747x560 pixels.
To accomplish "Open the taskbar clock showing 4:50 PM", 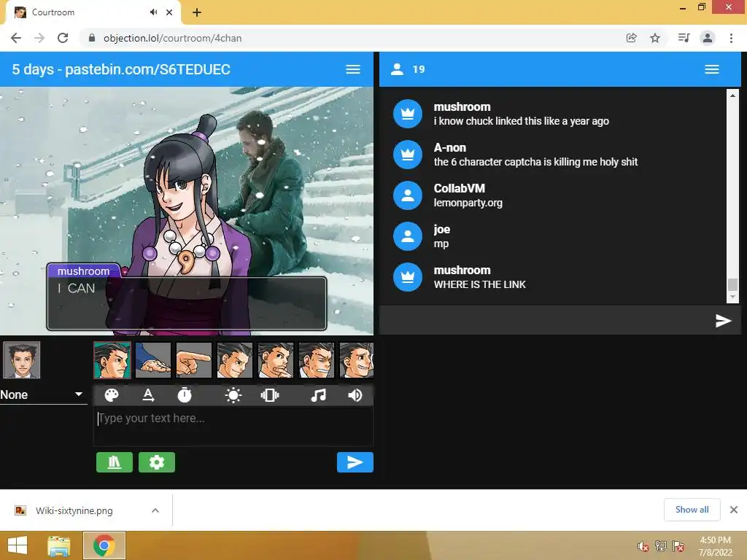I will (716, 546).
